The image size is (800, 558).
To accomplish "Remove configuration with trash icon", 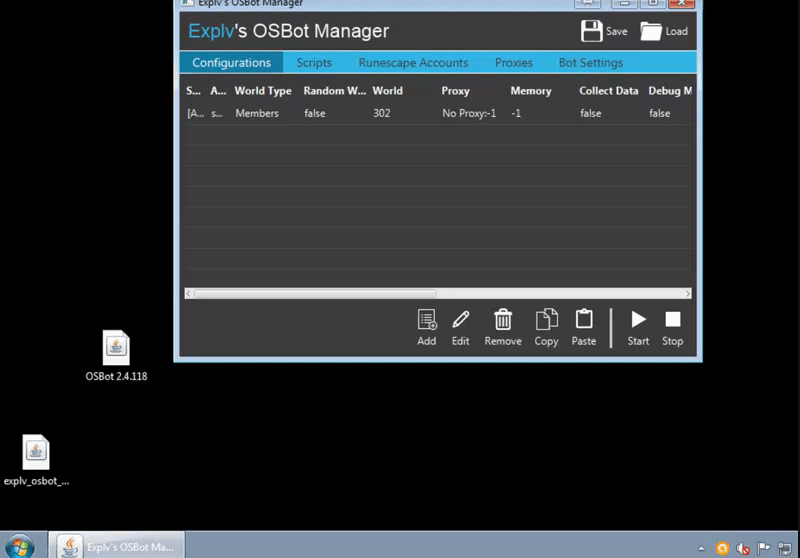I will click(503, 327).
